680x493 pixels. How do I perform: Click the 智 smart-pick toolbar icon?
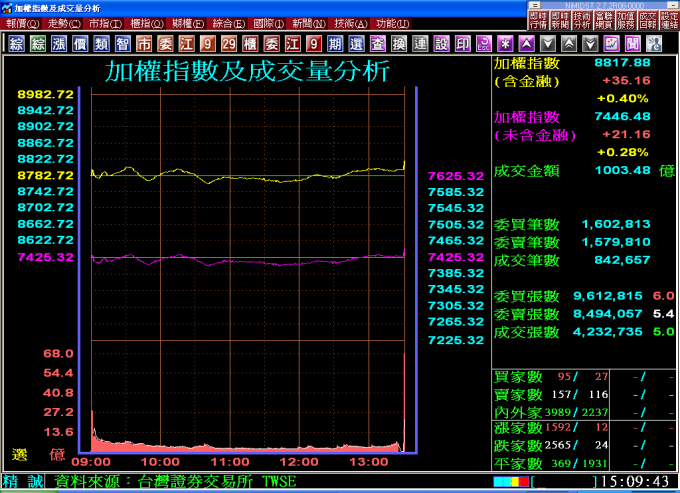click(123, 44)
